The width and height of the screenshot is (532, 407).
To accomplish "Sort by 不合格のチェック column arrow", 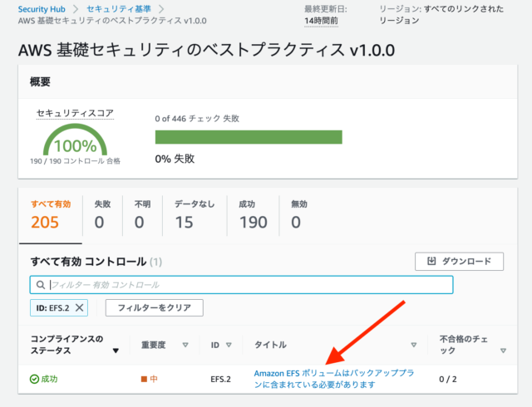I will click(x=503, y=351).
